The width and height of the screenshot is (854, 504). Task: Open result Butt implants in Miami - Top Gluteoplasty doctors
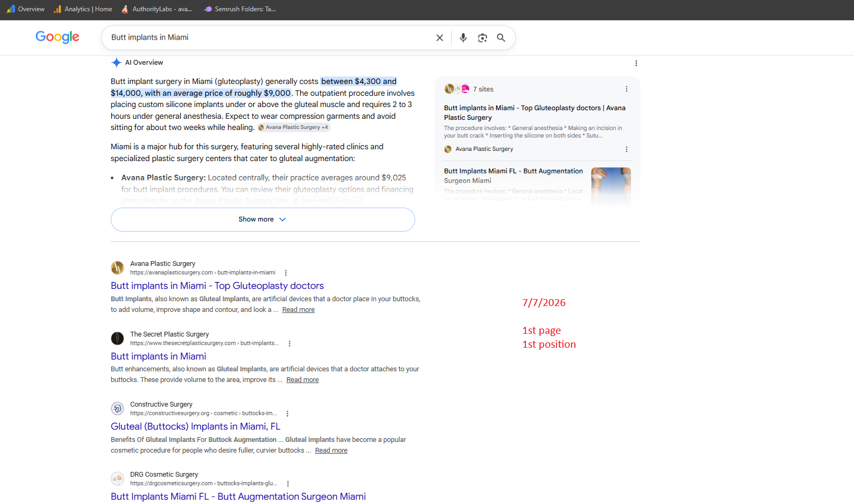[x=217, y=286]
